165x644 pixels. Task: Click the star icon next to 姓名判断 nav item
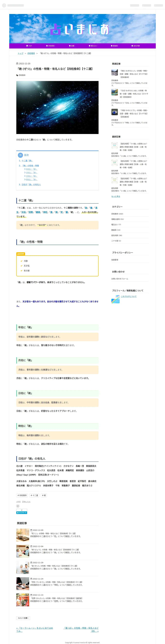coord(132,46)
